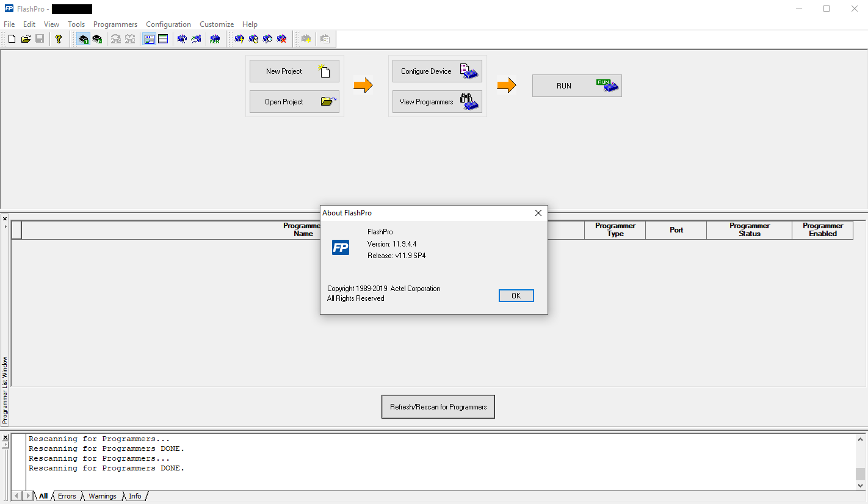Click the programmer icon with red X
The image size is (868, 504).
tap(281, 39)
